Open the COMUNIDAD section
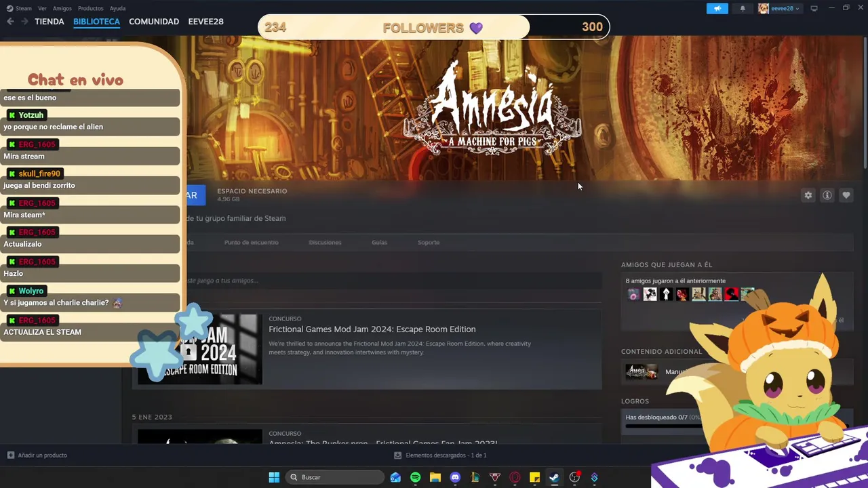The height and width of the screenshot is (488, 868). point(154,22)
